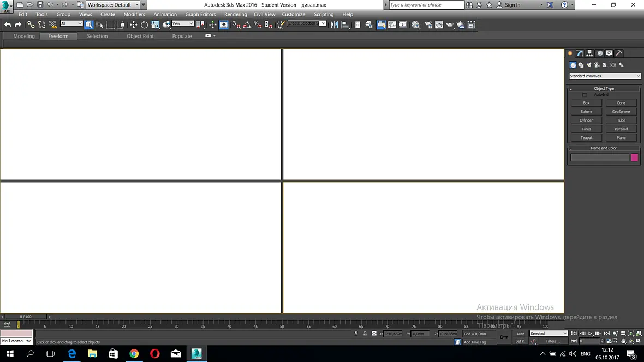Open the Hierarchy command panel tab
The width and height of the screenshot is (644, 362).
click(x=589, y=53)
